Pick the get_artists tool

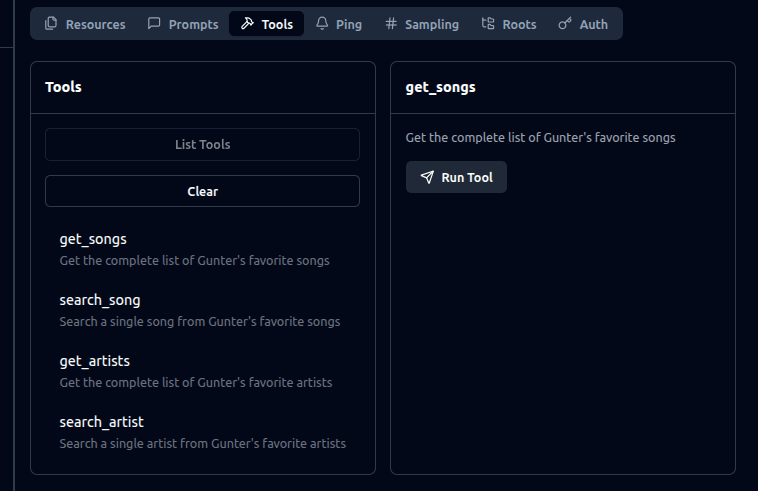95,361
